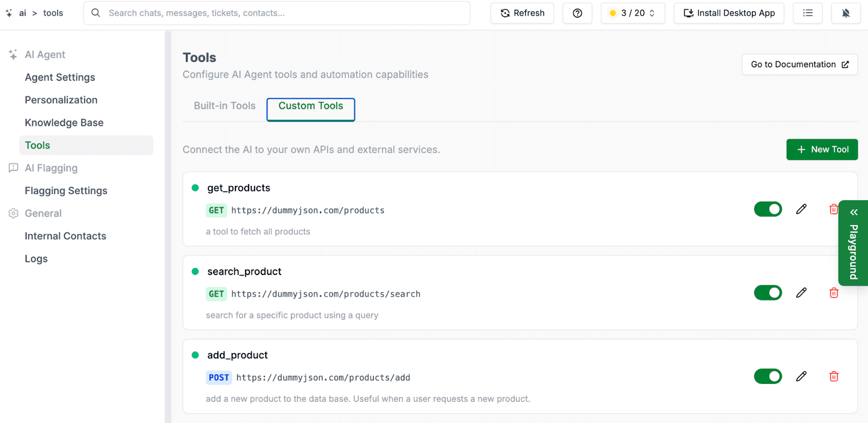Click the trash icon for add_product
The width and height of the screenshot is (868, 423).
[834, 376]
